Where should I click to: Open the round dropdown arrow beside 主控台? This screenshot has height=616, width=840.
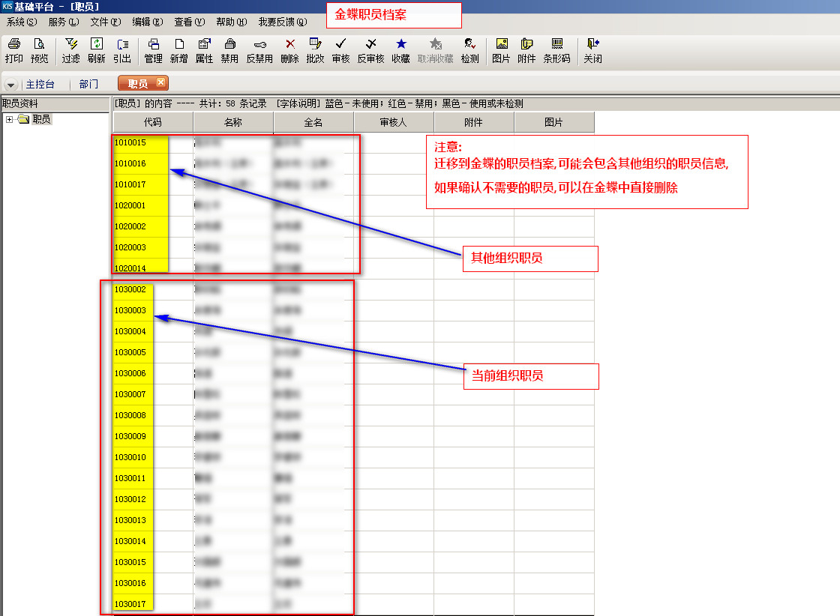(11, 85)
